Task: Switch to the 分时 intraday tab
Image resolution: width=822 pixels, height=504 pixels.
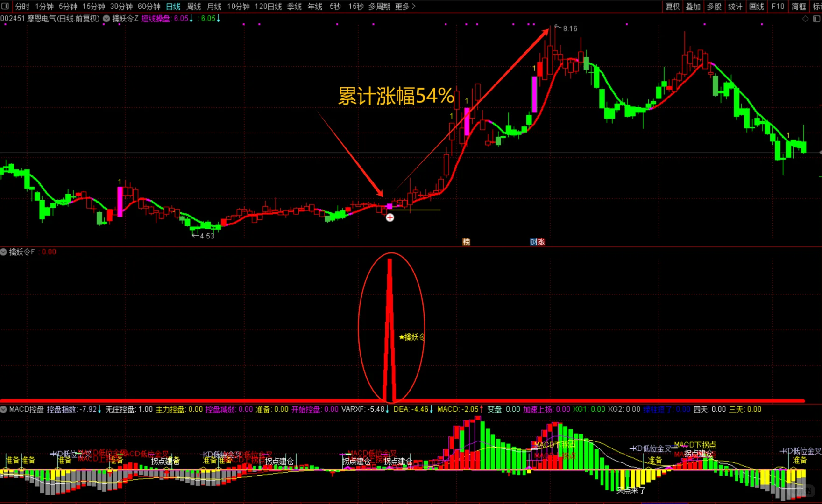Action: [x=22, y=7]
